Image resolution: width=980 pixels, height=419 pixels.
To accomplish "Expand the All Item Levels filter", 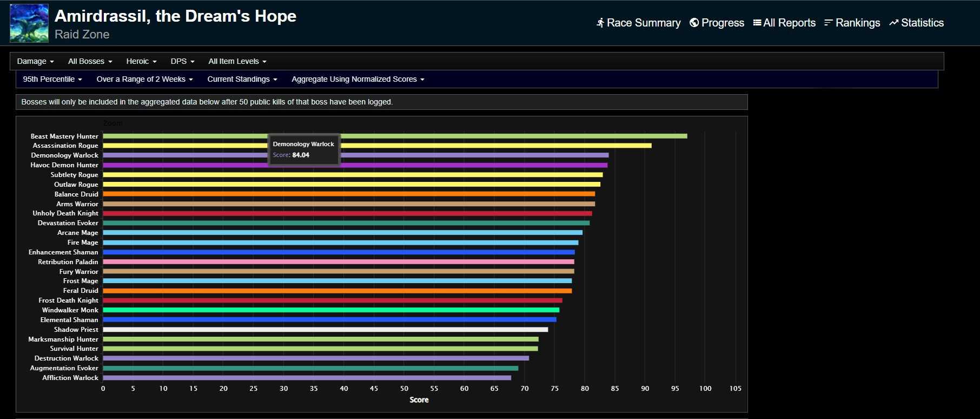I will [x=237, y=61].
